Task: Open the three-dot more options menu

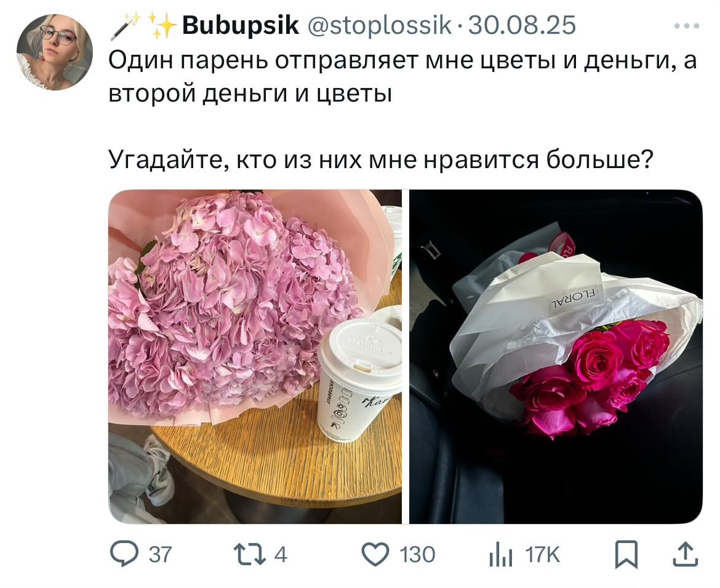Action: (x=687, y=26)
